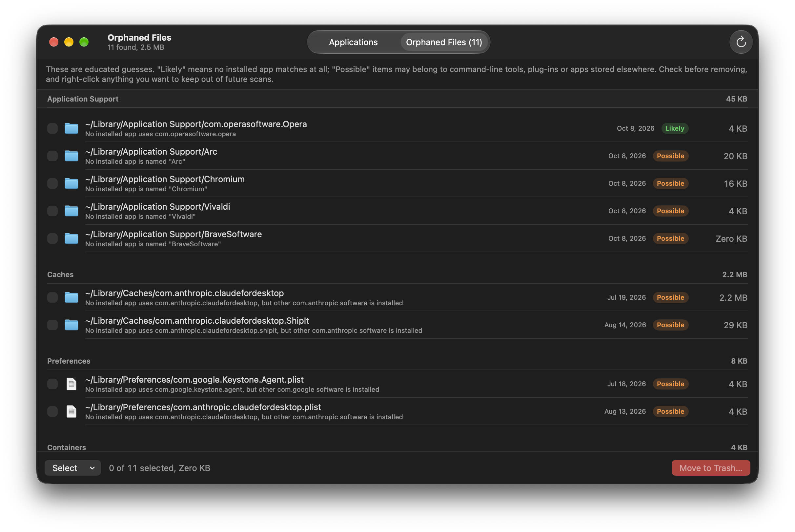Click the green Likely badge
Screen dimensions: 795x532
click(674, 129)
